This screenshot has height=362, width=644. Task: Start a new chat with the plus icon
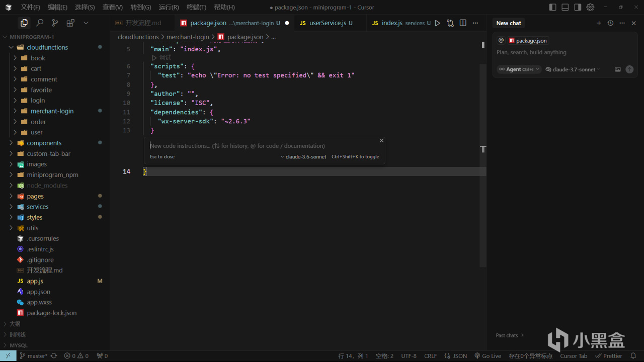coord(599,23)
